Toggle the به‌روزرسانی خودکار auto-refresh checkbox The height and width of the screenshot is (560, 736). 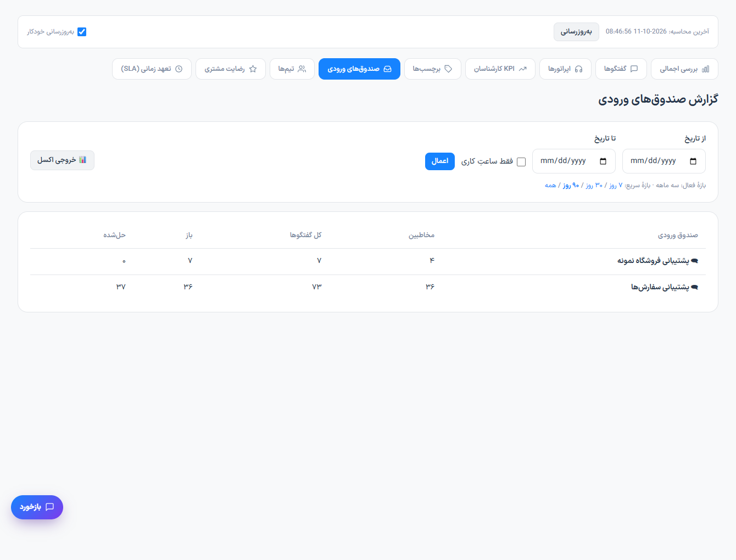click(x=82, y=32)
